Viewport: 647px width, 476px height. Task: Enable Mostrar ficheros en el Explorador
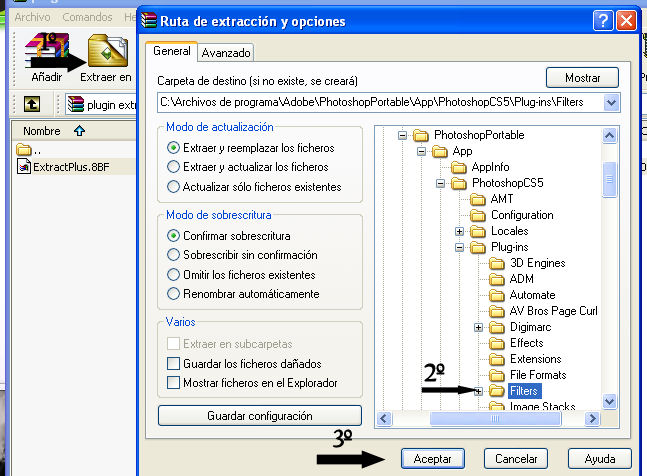[173, 383]
